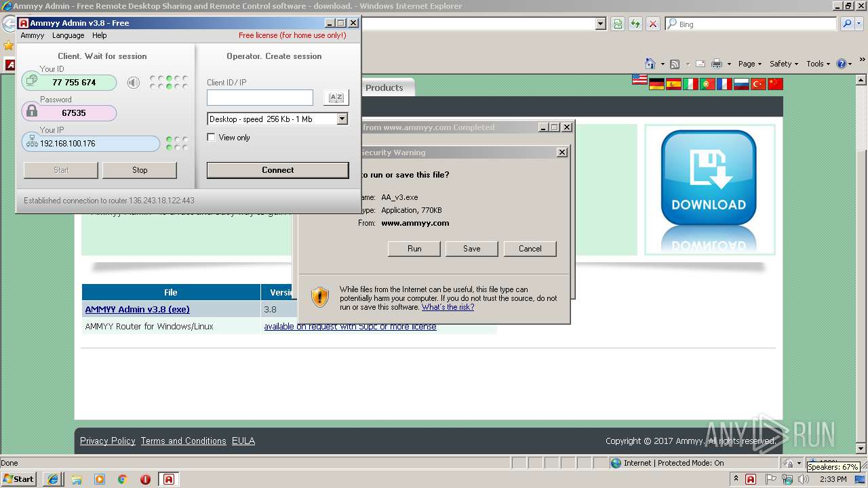Expand the Home button dropdown arrow
This screenshot has height=488, width=868.
coord(662,64)
